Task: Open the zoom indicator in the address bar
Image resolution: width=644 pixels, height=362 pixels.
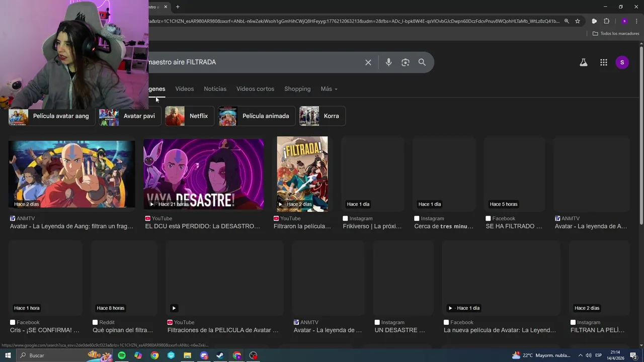Action: pyautogui.click(x=567, y=21)
